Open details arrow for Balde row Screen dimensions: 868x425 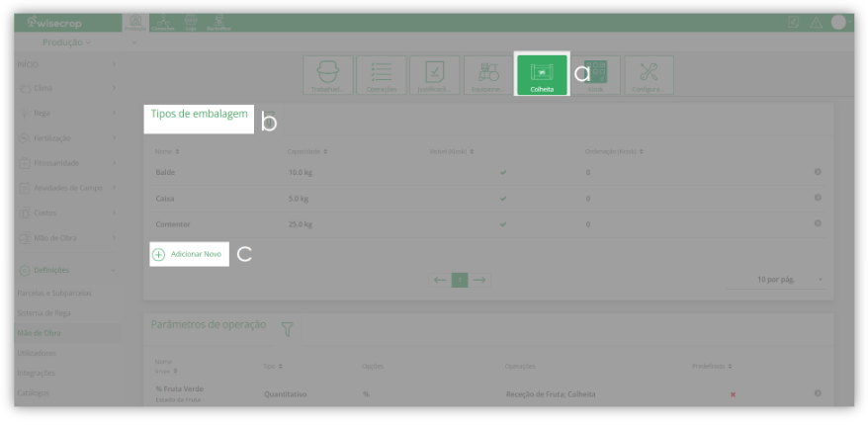[x=818, y=172]
